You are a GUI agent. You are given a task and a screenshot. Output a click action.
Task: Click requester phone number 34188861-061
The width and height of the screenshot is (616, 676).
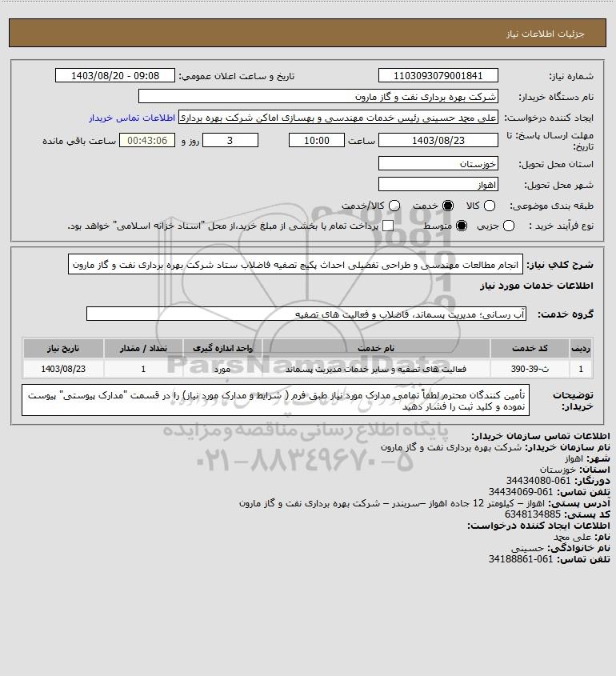tap(521, 558)
